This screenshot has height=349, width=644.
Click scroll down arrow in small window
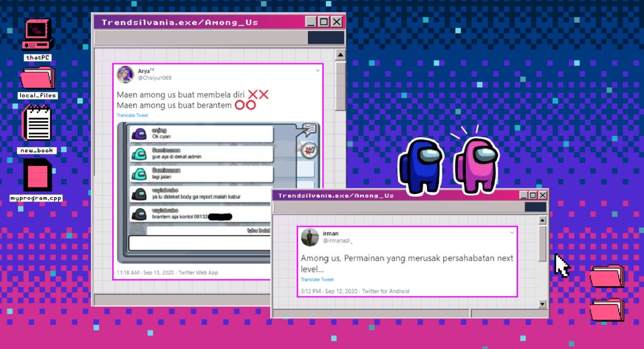point(542,304)
